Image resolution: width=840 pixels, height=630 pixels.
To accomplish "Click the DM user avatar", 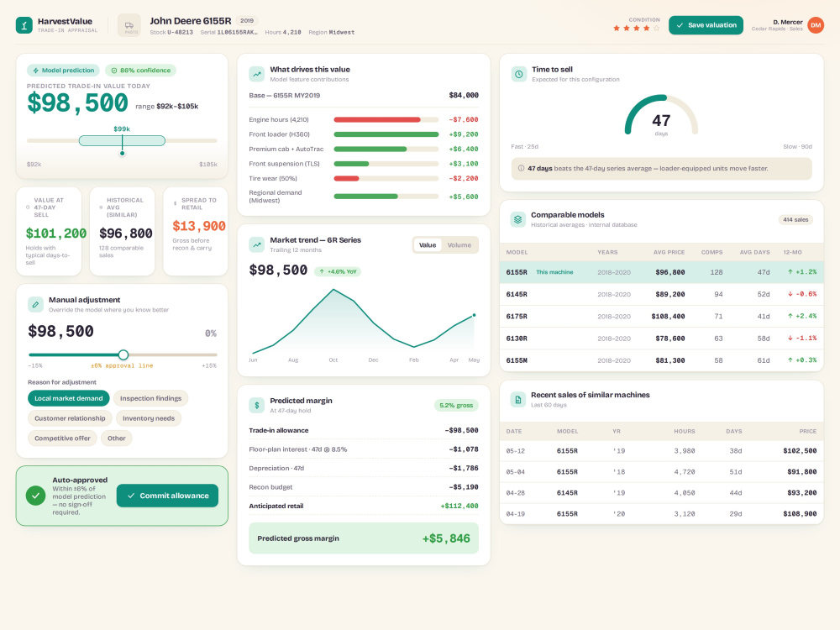I will coord(816,25).
